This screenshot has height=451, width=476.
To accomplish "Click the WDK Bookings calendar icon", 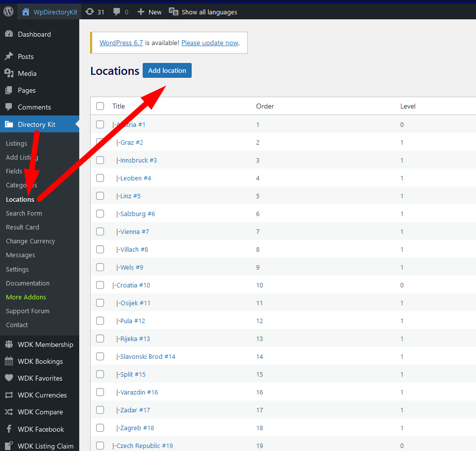I will click(x=9, y=361).
